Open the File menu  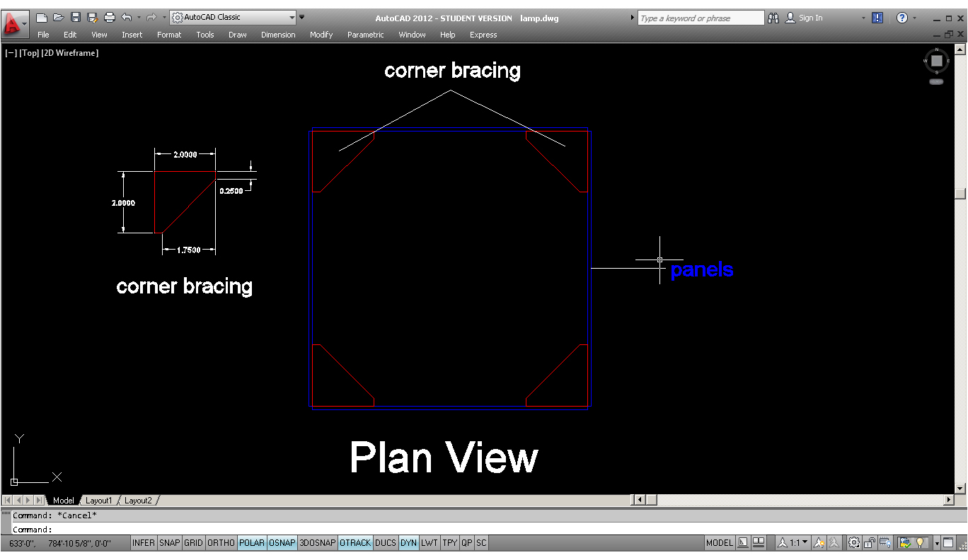tap(43, 35)
